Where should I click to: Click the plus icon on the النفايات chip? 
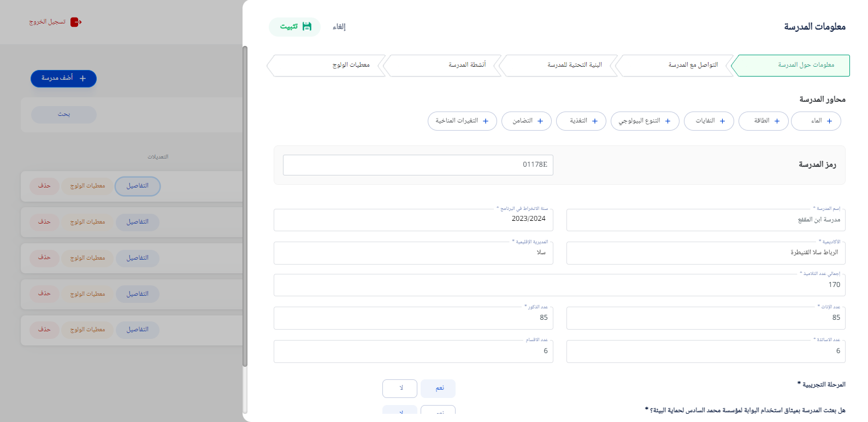pos(722,121)
